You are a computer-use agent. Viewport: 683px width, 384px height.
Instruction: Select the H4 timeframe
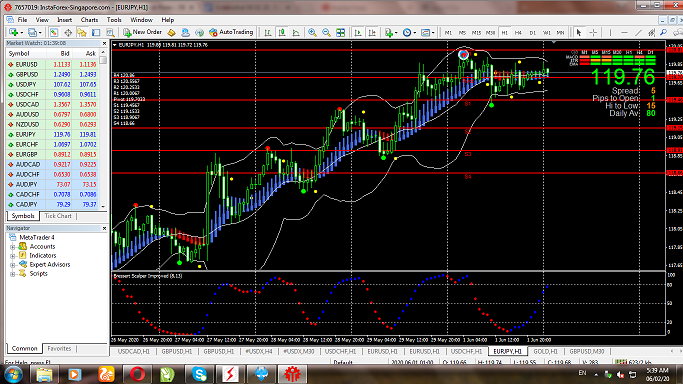(518, 33)
